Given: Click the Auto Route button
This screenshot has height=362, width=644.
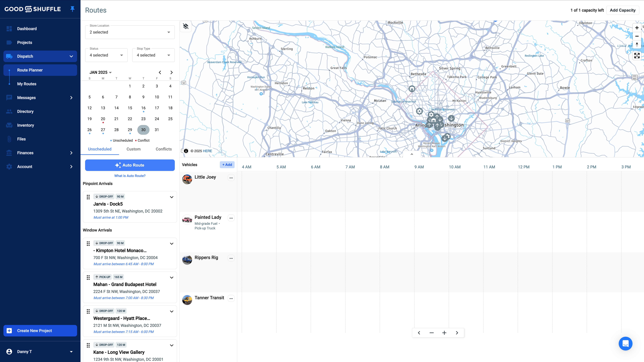Looking at the screenshot, I should [130, 165].
